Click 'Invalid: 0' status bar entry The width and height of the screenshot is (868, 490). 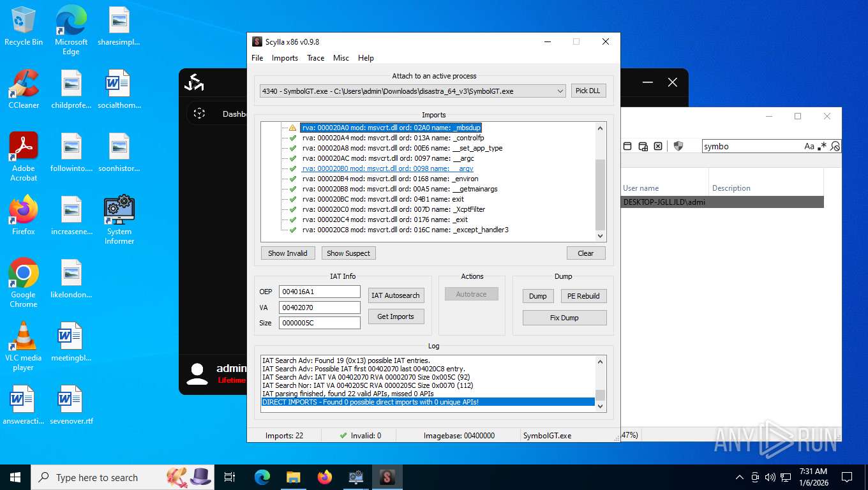coord(361,436)
